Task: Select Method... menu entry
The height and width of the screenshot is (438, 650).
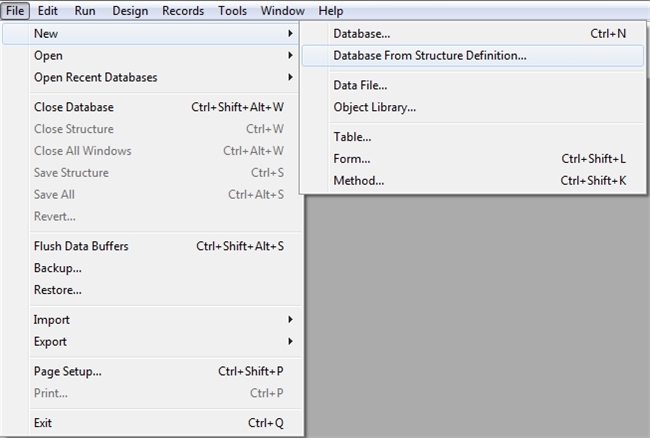Action: 358,181
